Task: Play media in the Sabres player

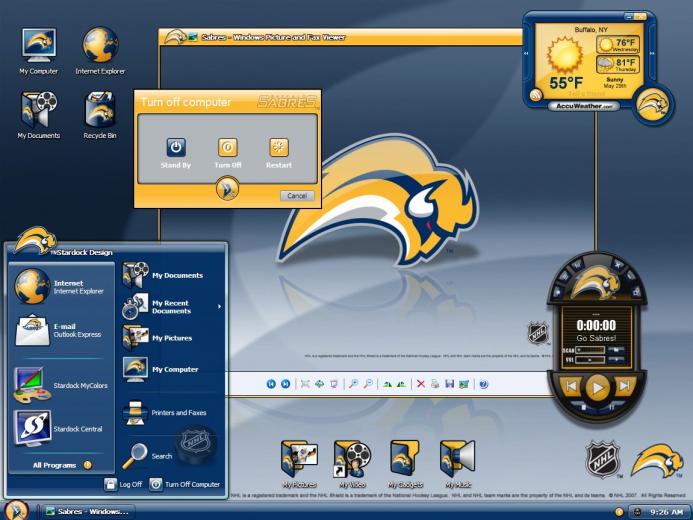Action: point(597,387)
